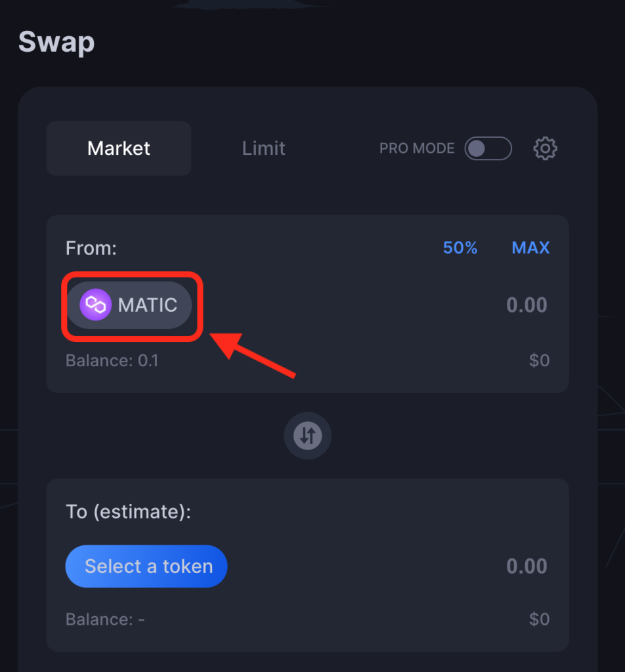
Task: Click the To dollar value $0
Action: point(539,619)
